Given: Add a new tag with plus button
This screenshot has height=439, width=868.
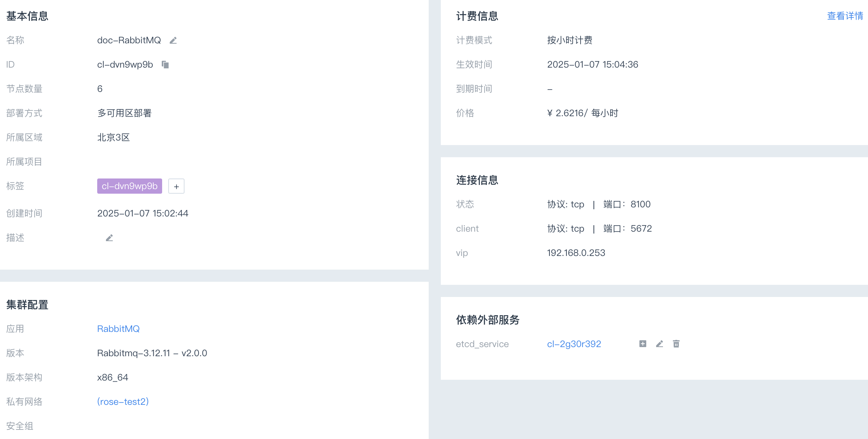Looking at the screenshot, I should [176, 186].
